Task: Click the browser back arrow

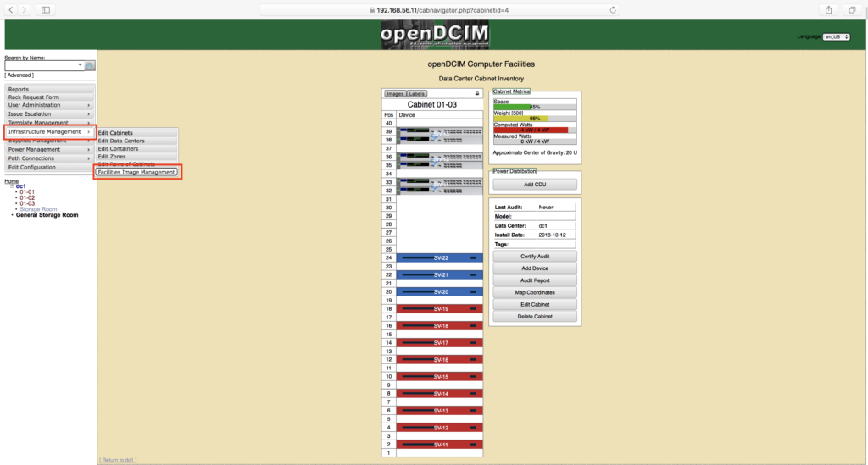Action: click(x=11, y=10)
